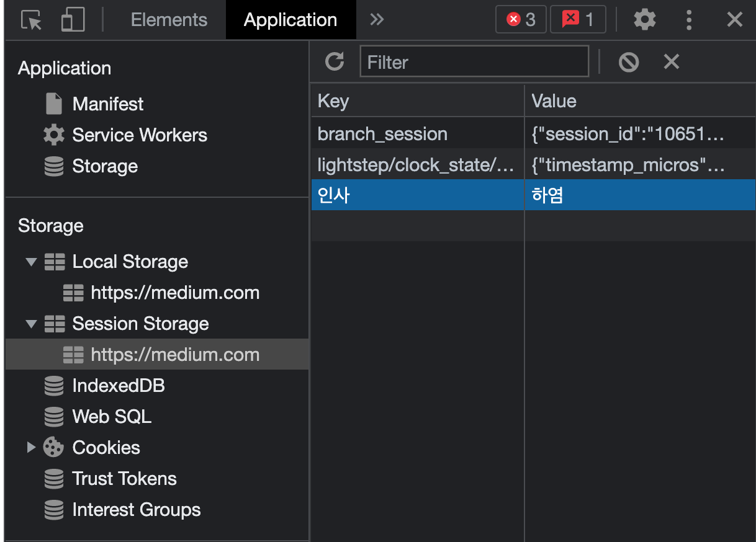Click the clear all storage icon
Viewport: 756px width, 542px height.
(629, 62)
